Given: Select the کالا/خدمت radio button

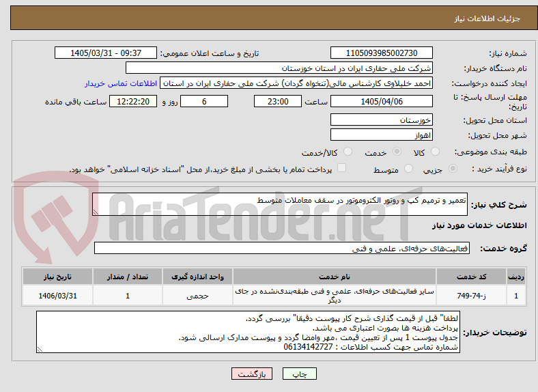Looking at the screenshot, I should [x=348, y=152].
